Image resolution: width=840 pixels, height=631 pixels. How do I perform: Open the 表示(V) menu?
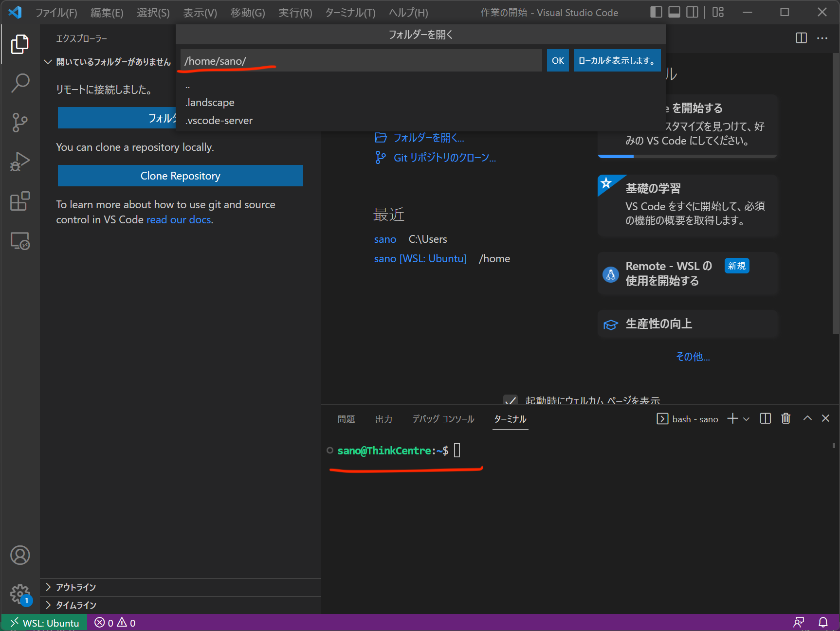(x=200, y=13)
